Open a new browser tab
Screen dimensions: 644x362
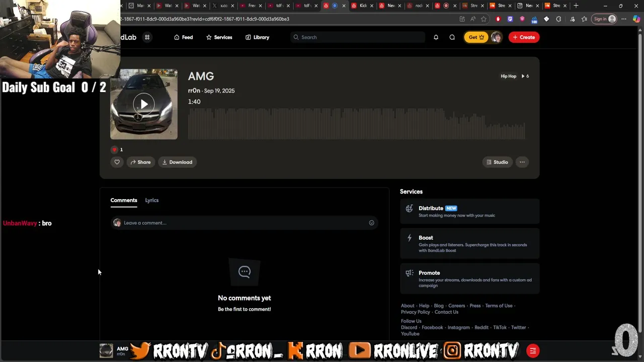coord(576,6)
